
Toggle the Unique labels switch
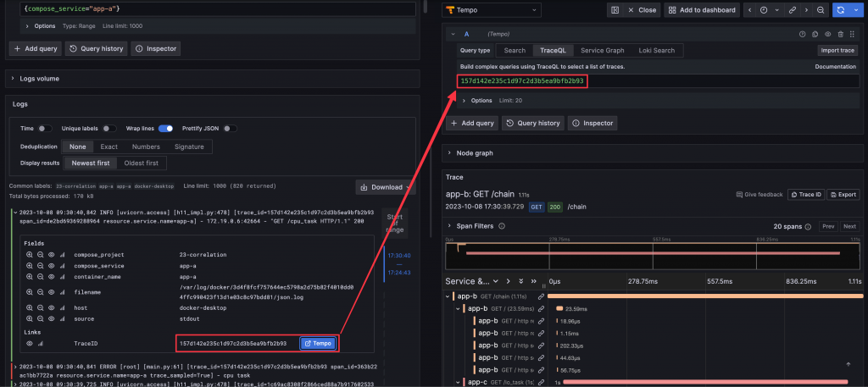(109, 128)
